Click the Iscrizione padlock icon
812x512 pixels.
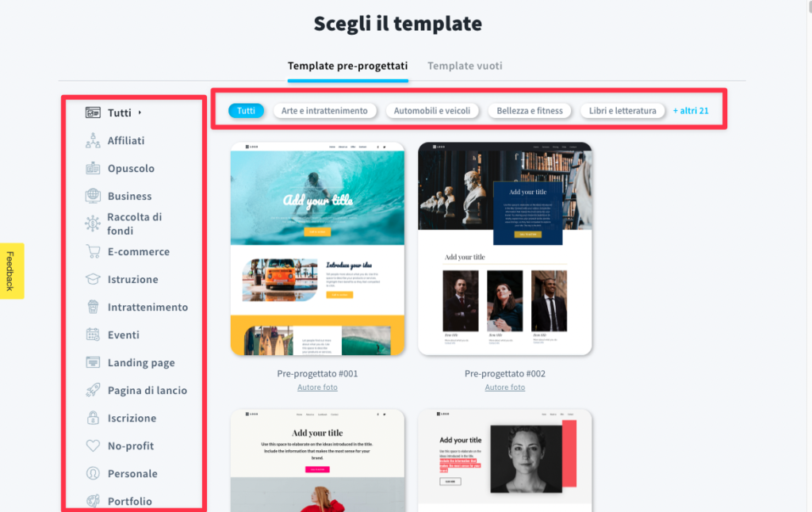(x=93, y=418)
